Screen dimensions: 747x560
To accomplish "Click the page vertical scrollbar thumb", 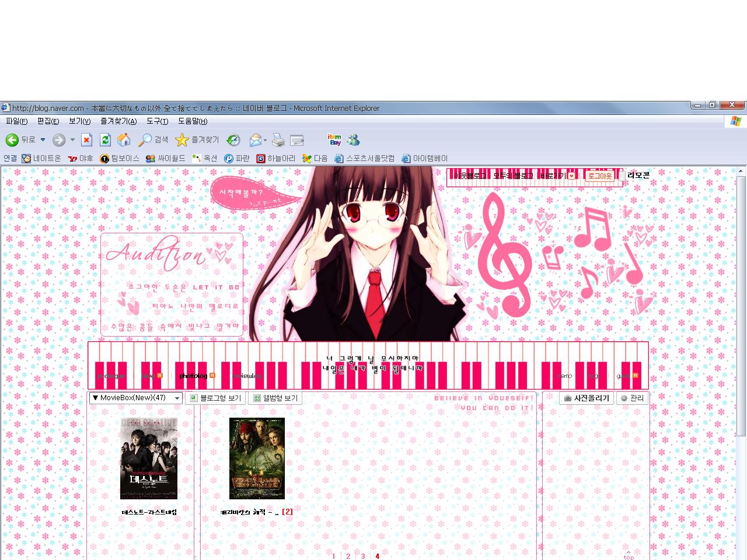I will click(741, 306).
